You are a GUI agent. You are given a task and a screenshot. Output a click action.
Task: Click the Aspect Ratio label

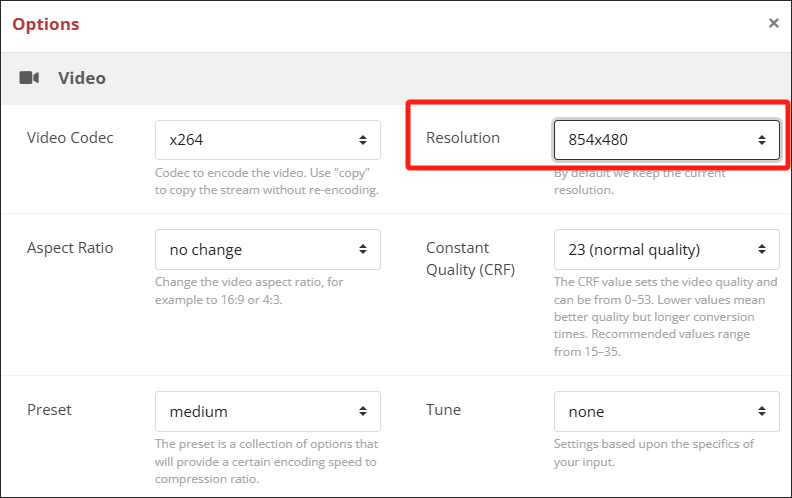coord(70,248)
